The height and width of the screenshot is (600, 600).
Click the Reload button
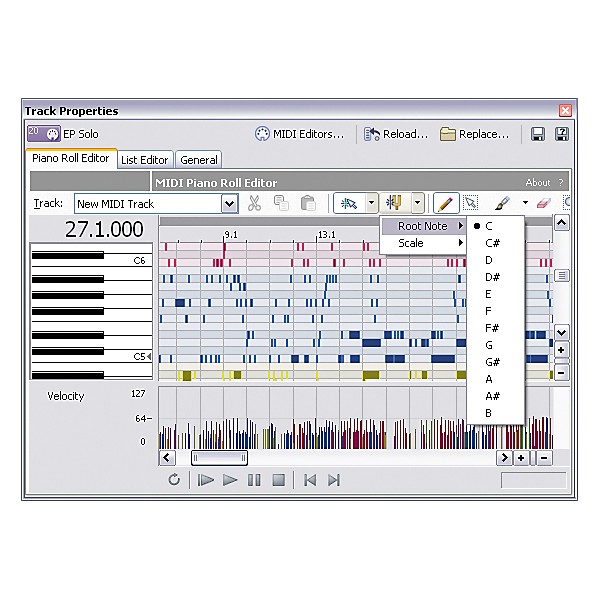point(396,134)
